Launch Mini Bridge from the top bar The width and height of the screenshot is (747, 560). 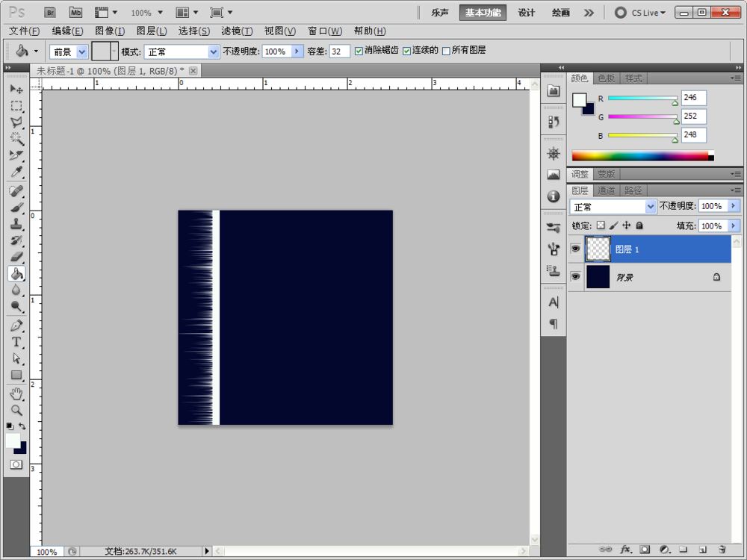[75, 13]
